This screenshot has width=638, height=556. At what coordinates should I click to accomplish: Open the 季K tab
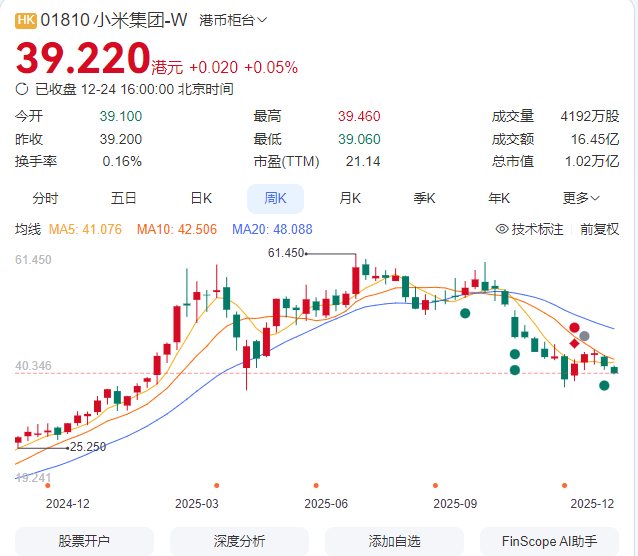[x=424, y=198]
